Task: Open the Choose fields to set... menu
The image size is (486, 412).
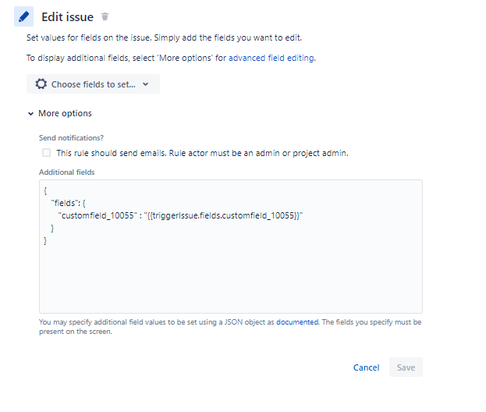Action: (93, 84)
